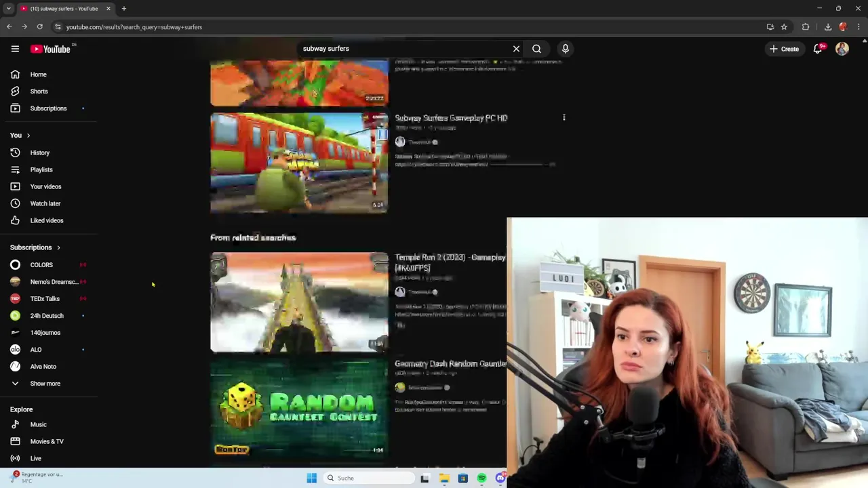Open the browser three-dot menu
The image size is (868, 488).
pyautogui.click(x=859, y=27)
